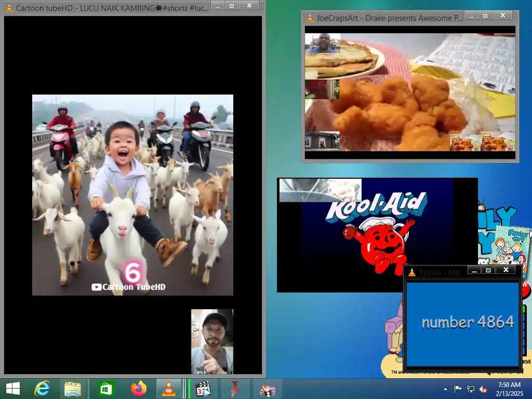532x399 pixels.
Task: Open the network status tray icon
Action: coord(471,389)
